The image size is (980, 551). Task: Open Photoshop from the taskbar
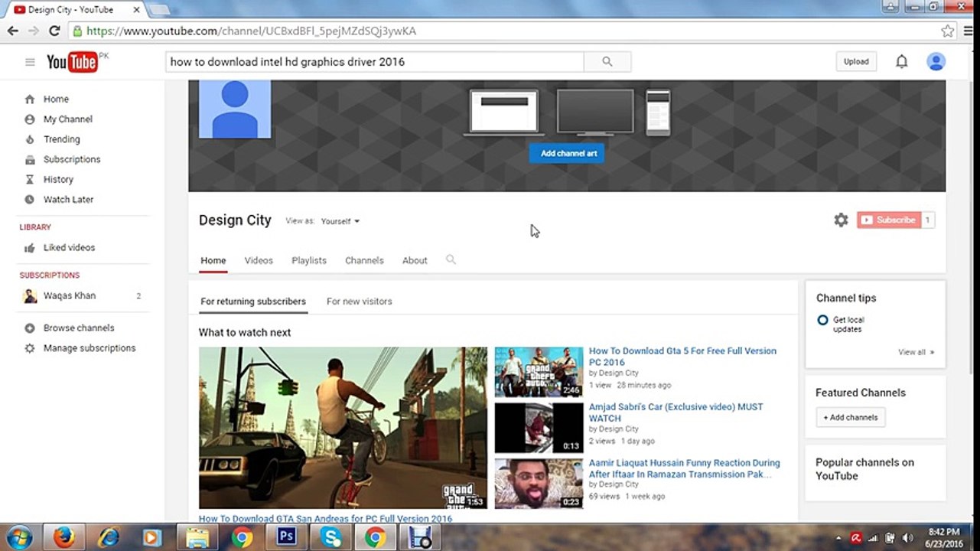tap(287, 537)
